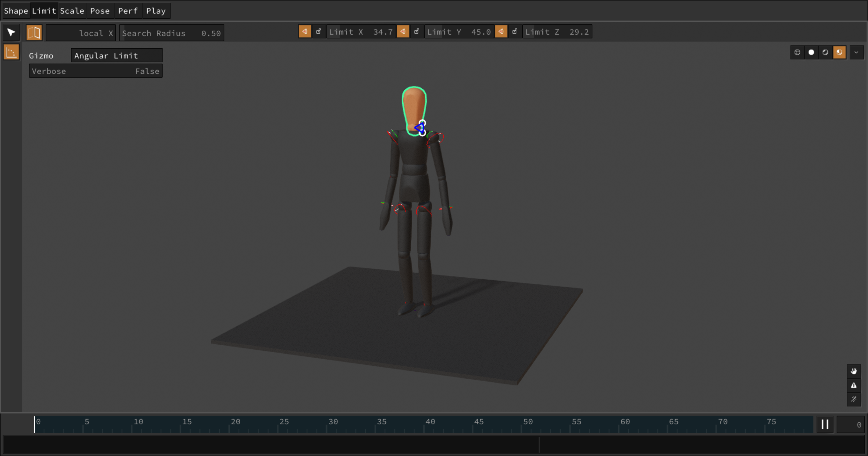Open the Scale tab

pyautogui.click(x=72, y=11)
